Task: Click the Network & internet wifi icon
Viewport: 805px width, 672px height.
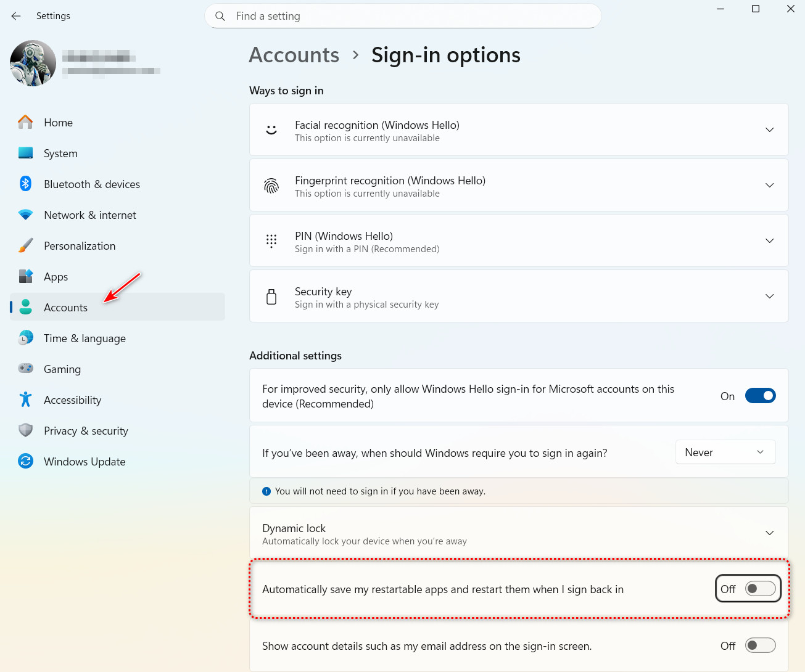Action: pos(25,215)
